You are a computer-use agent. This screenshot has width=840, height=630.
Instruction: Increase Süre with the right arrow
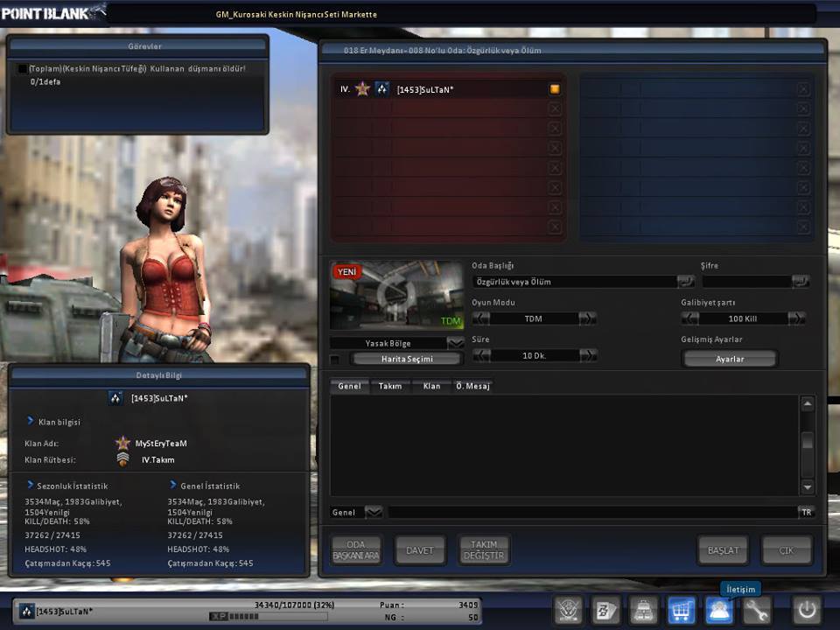coord(588,355)
